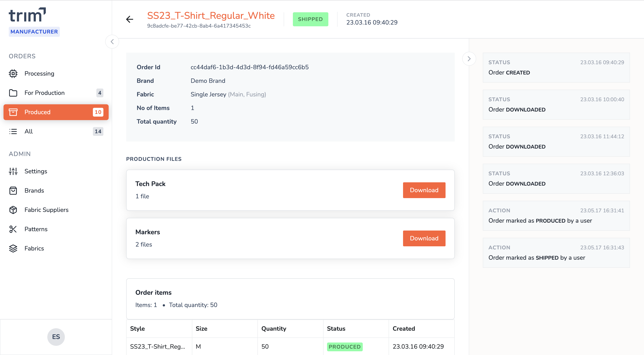Open the Produced orders section
The height and width of the screenshot is (355, 644).
tap(56, 112)
